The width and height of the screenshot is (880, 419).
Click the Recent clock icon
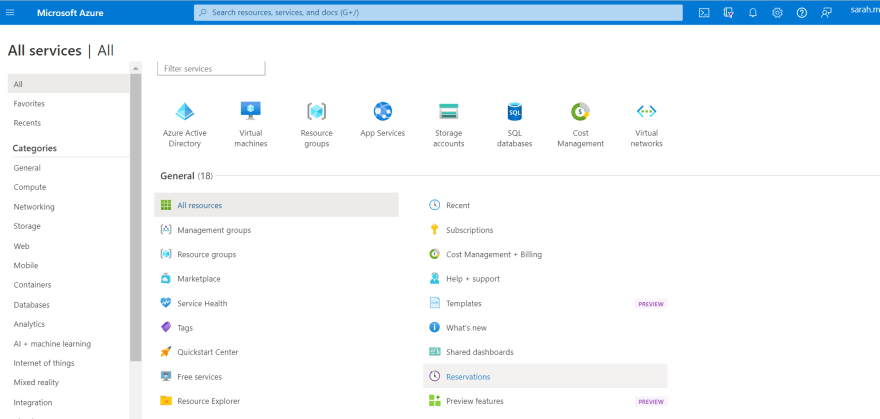pyautogui.click(x=434, y=205)
